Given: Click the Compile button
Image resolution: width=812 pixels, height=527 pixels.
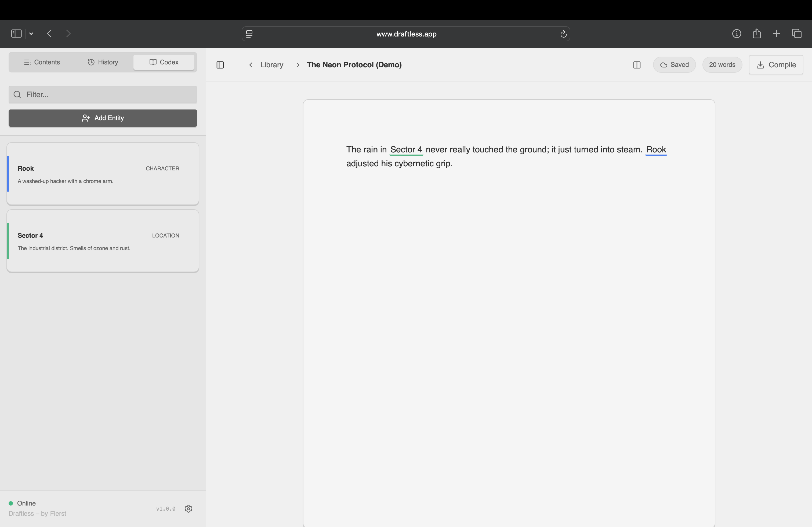Looking at the screenshot, I should tap(775, 64).
